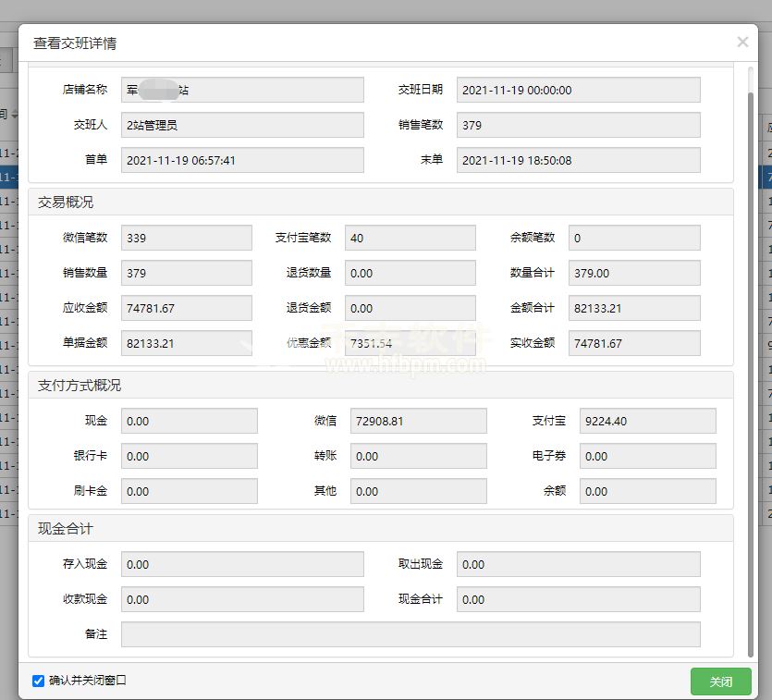Focus the 末单 timestamp field
This screenshot has height=700, width=772.
[x=578, y=160]
